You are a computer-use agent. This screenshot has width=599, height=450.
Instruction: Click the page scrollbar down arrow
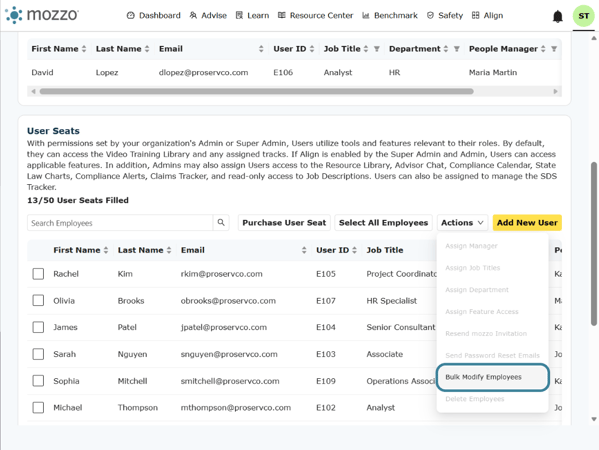(x=594, y=419)
